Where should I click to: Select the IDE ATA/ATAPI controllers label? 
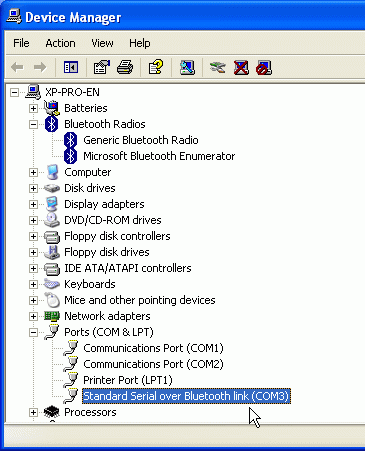click(x=128, y=268)
